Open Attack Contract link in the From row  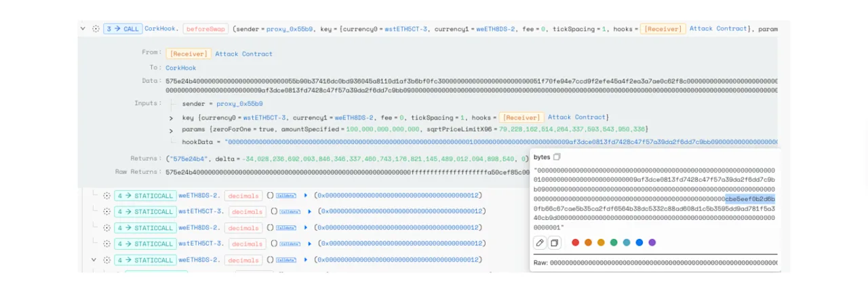click(244, 54)
